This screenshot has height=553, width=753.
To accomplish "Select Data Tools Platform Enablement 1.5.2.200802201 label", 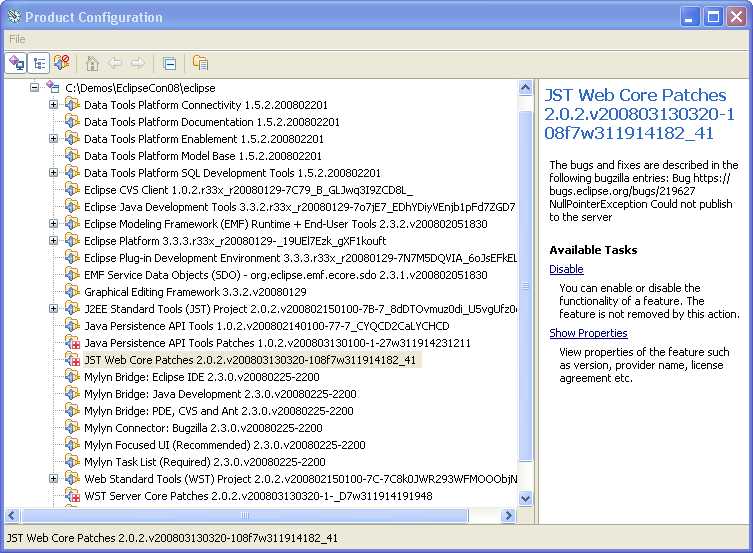I will [x=204, y=139].
